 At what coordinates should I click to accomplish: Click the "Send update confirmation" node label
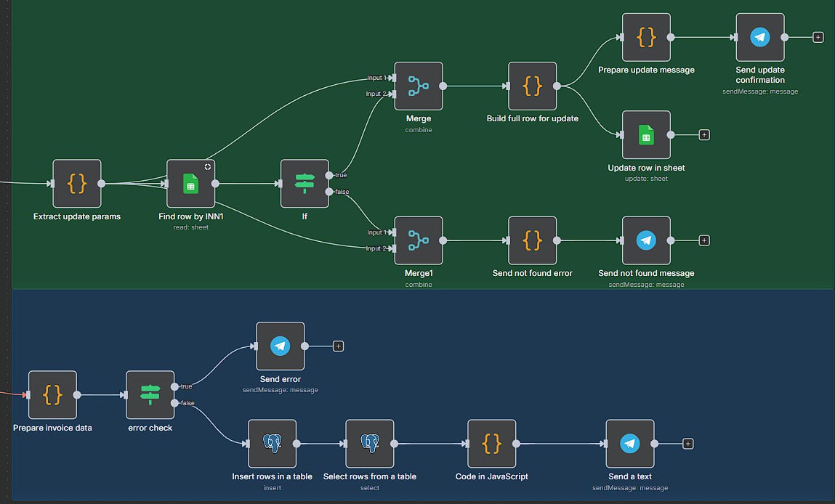tap(760, 75)
